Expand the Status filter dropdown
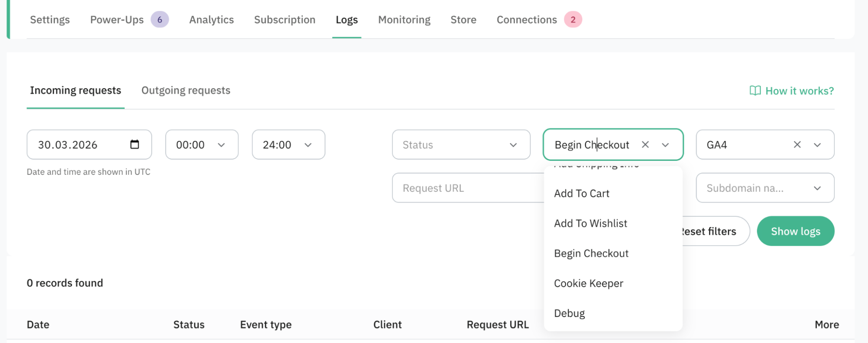Image resolution: width=868 pixels, height=343 pixels. 461,144
